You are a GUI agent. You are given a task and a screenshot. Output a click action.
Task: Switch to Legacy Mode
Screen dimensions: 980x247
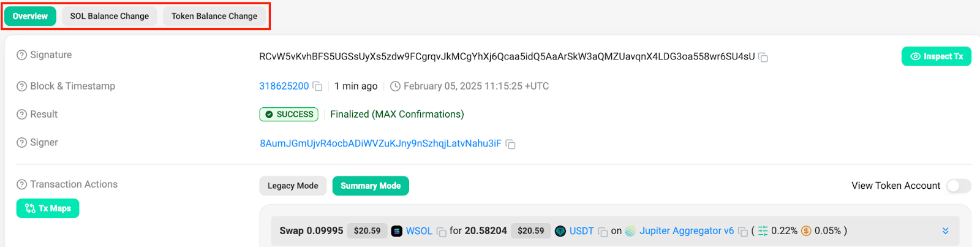point(293,186)
